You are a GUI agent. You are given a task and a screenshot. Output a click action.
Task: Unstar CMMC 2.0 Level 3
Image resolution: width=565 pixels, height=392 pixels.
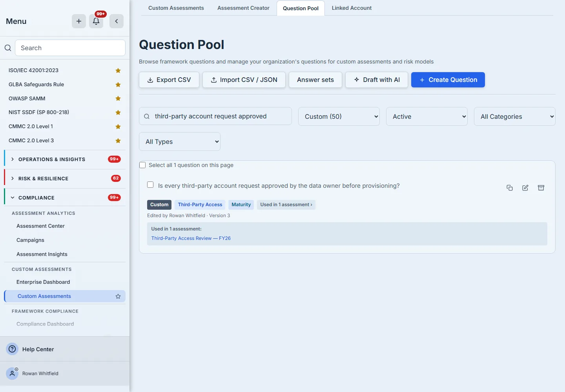pos(118,141)
